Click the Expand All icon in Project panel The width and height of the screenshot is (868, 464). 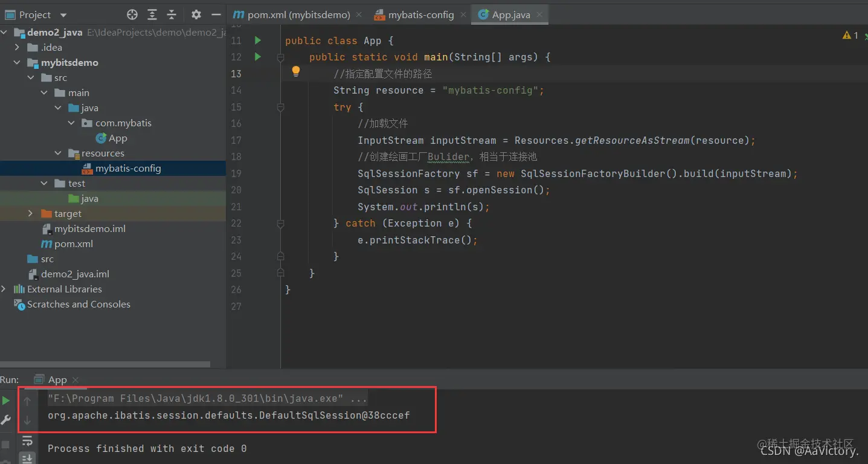[x=152, y=14]
